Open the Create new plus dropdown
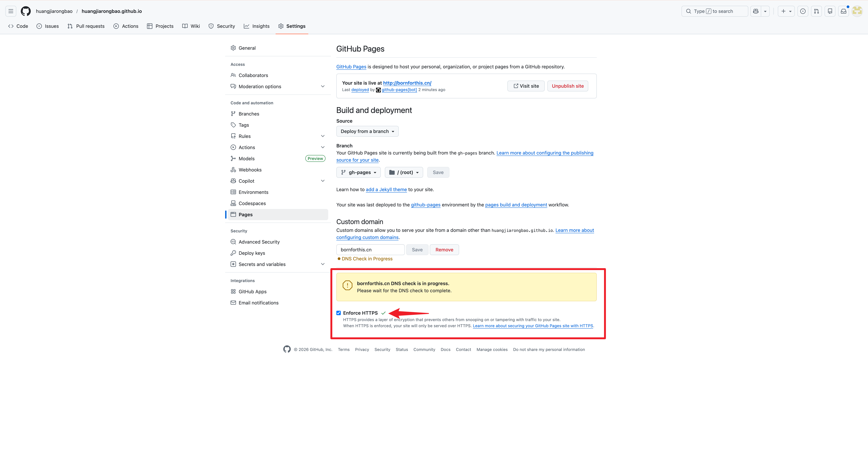Image resolution: width=868 pixels, height=459 pixels. pos(786,11)
